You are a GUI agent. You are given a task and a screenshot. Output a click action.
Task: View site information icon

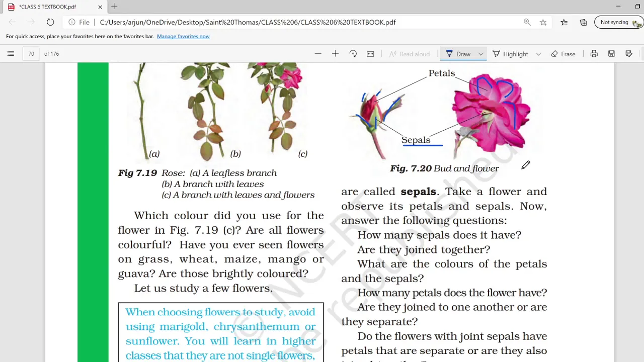pos(72,22)
